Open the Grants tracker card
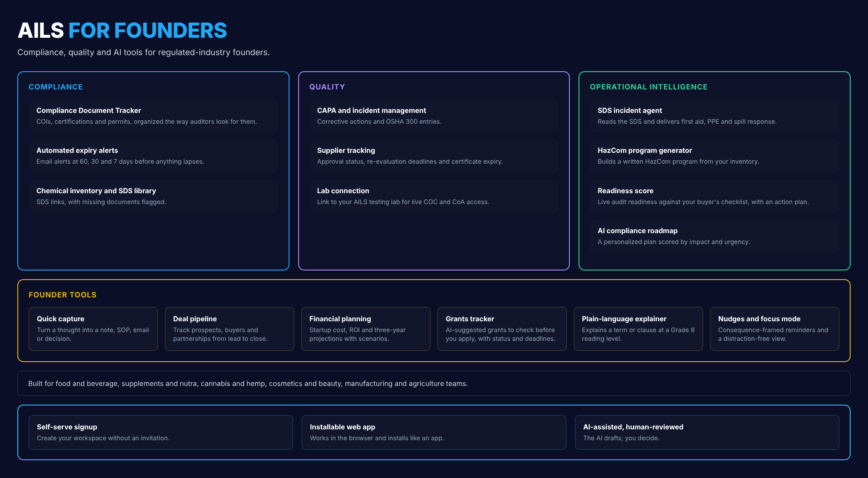The image size is (868, 478). 502,329
